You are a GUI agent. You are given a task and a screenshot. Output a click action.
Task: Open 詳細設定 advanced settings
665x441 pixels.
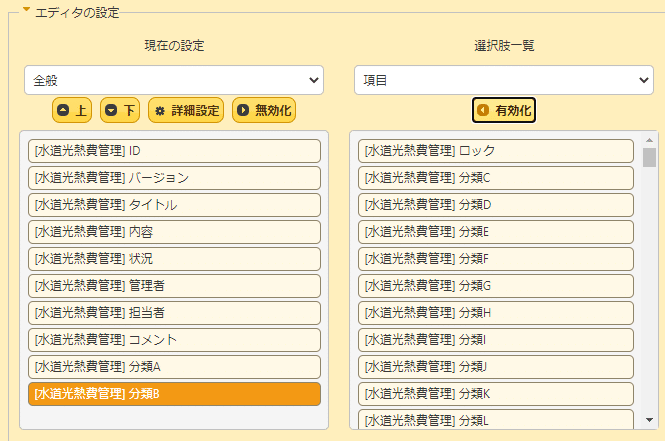point(186,111)
